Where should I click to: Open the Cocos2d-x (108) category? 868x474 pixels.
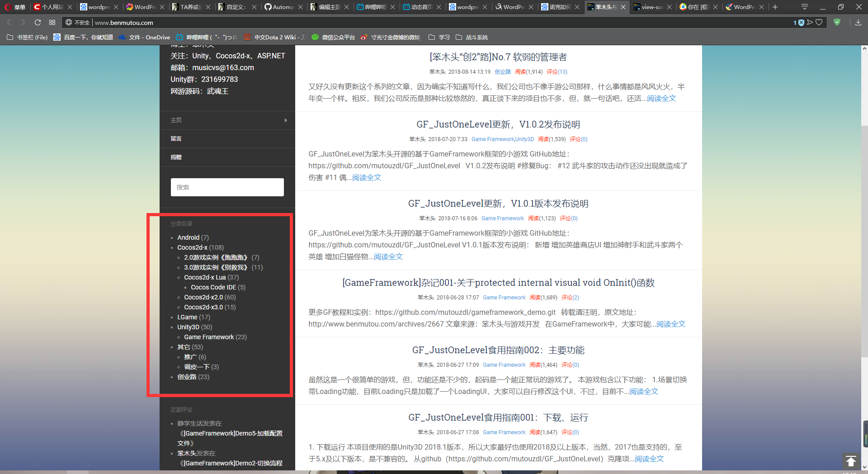(192, 247)
